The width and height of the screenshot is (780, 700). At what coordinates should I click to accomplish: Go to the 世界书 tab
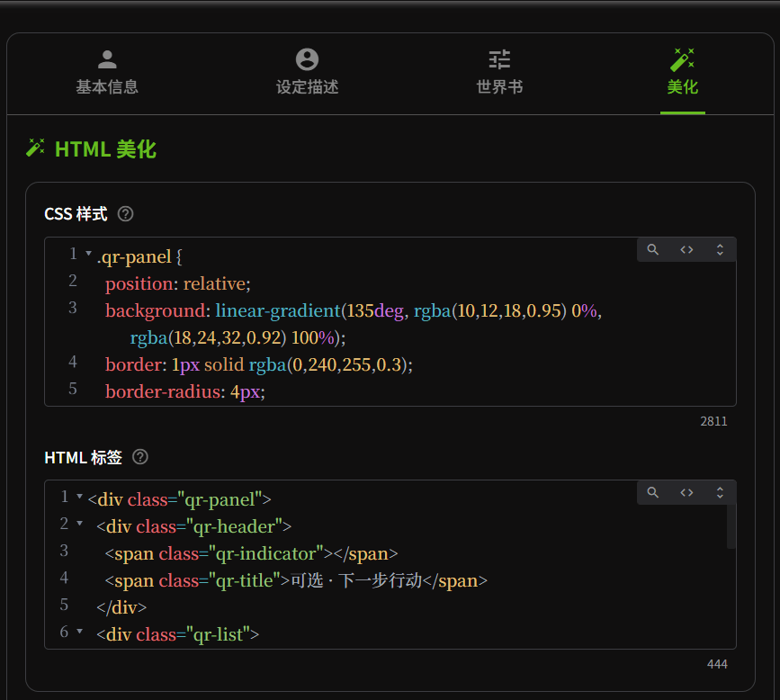pyautogui.click(x=499, y=73)
